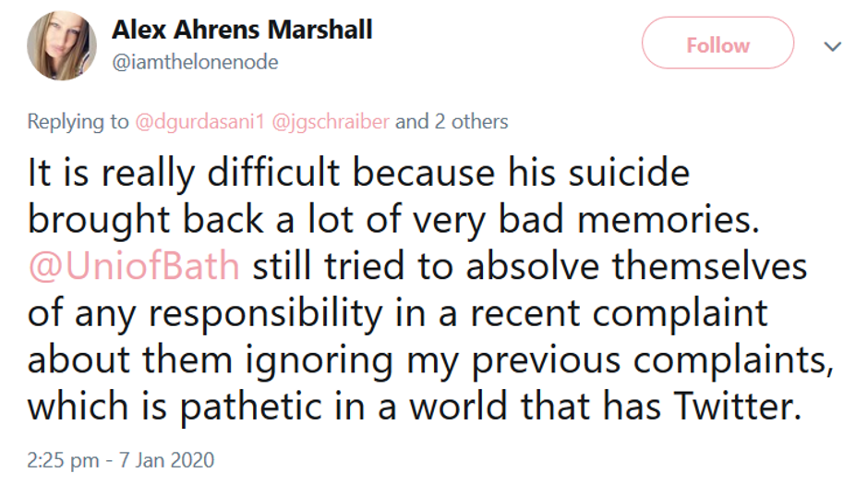868x486 pixels.
Task: Visit the @iamthelonenode handle
Action: [195, 62]
